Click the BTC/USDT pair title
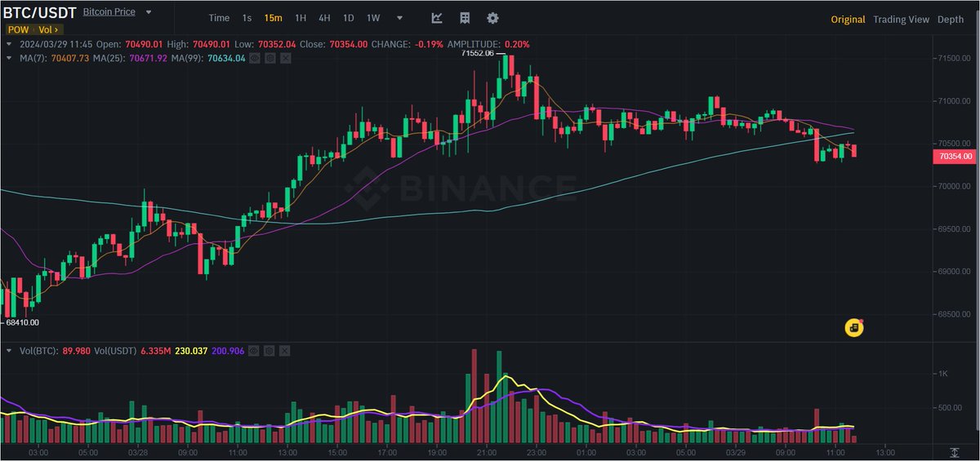Viewport: 980px width, 461px height. click(40, 13)
